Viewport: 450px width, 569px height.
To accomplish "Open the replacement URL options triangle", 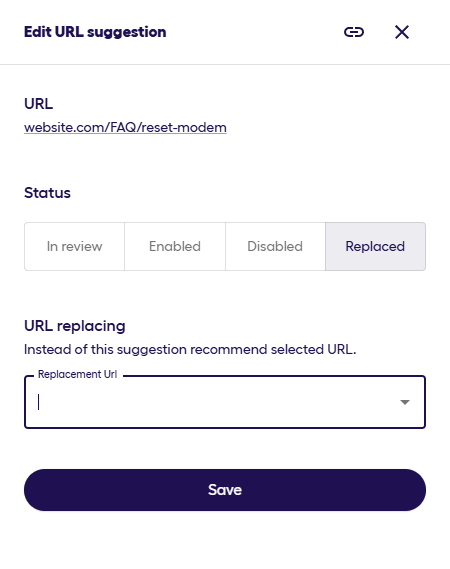I will [405, 402].
